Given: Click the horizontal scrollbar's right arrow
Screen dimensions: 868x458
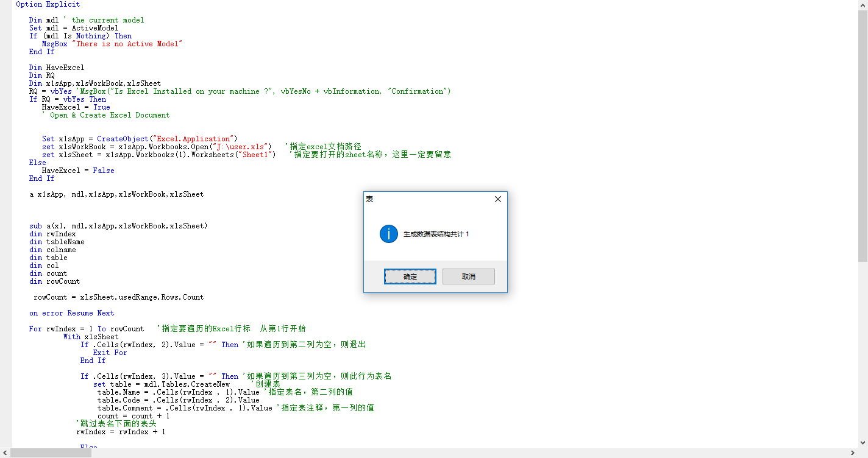Looking at the screenshot, I should click(x=853, y=453).
